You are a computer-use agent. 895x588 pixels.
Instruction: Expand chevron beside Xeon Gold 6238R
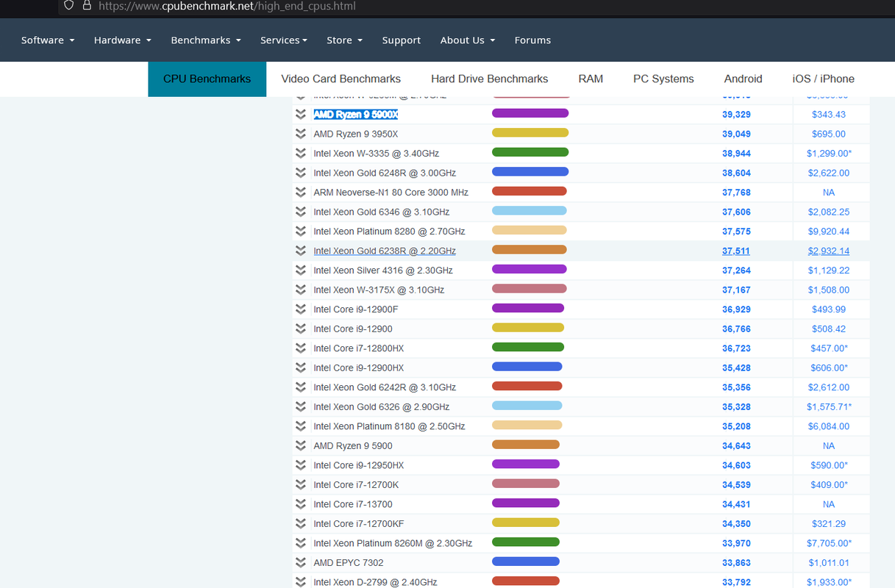click(300, 251)
